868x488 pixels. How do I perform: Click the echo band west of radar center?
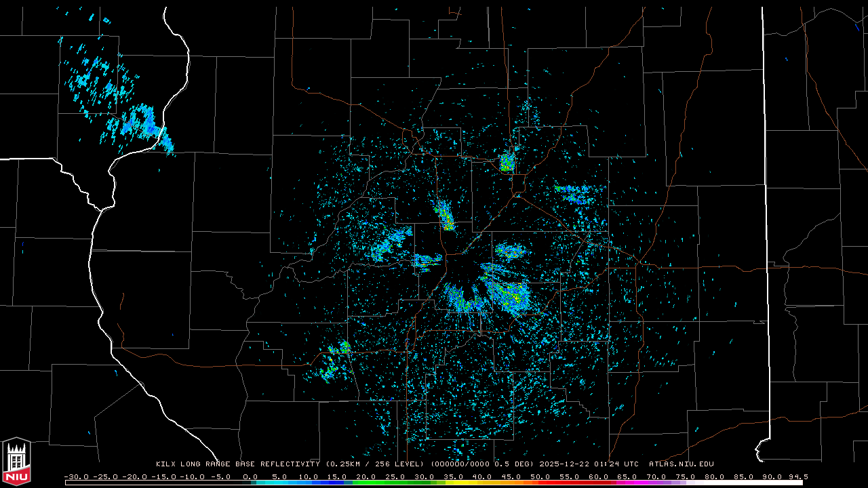pyautogui.click(x=390, y=245)
